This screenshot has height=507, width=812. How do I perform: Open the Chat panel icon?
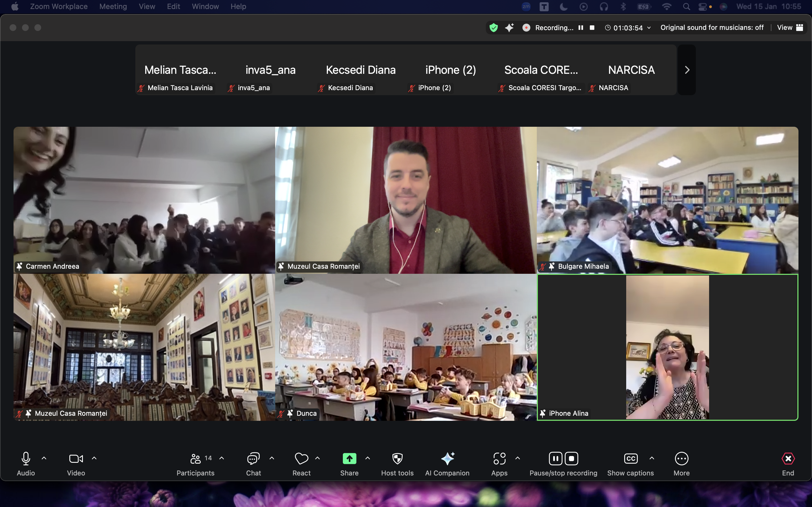click(253, 458)
